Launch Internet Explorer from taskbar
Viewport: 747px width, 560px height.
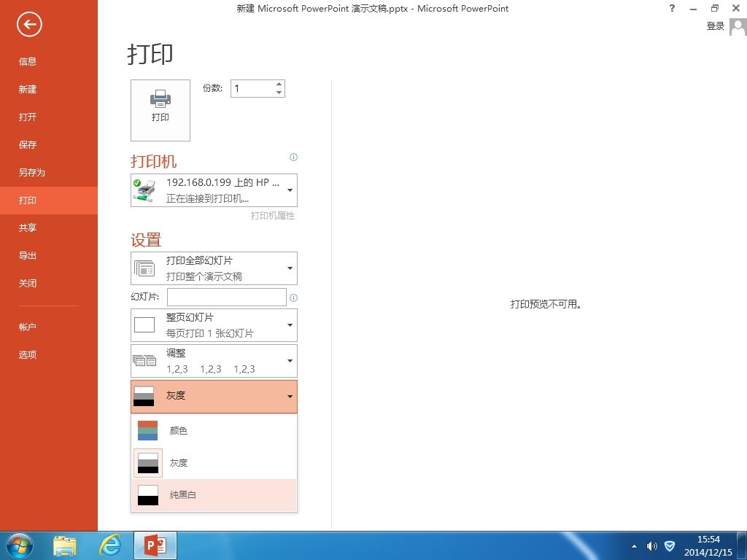point(110,545)
